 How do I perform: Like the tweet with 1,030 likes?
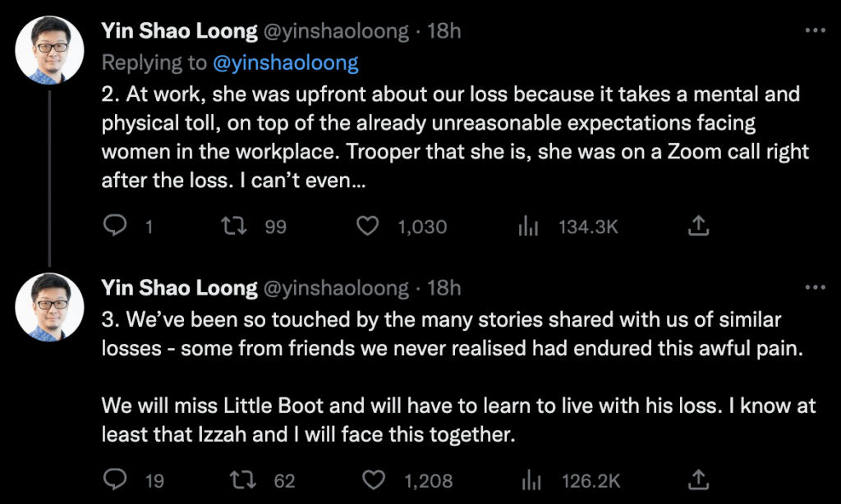click(370, 227)
